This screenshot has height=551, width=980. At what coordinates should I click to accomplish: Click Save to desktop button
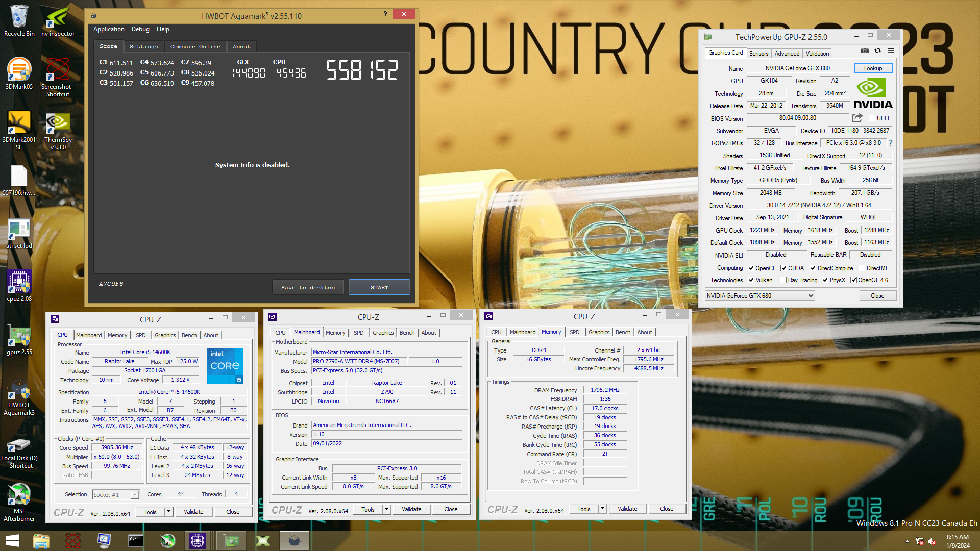[308, 287]
